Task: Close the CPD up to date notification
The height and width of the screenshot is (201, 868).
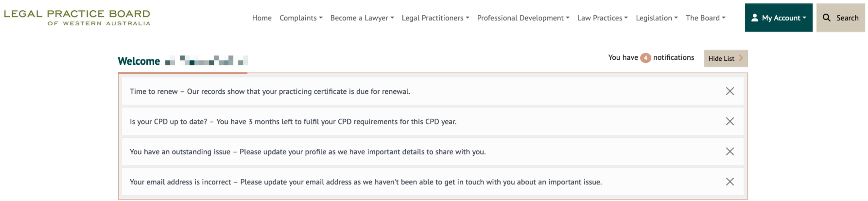Action: [729, 121]
